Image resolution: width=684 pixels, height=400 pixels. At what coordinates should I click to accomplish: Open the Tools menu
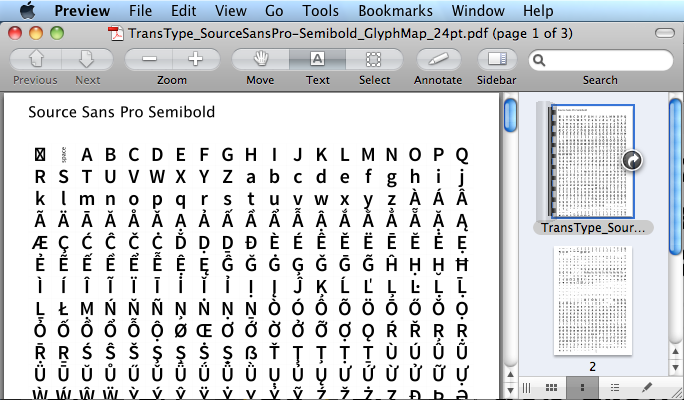coord(321,10)
